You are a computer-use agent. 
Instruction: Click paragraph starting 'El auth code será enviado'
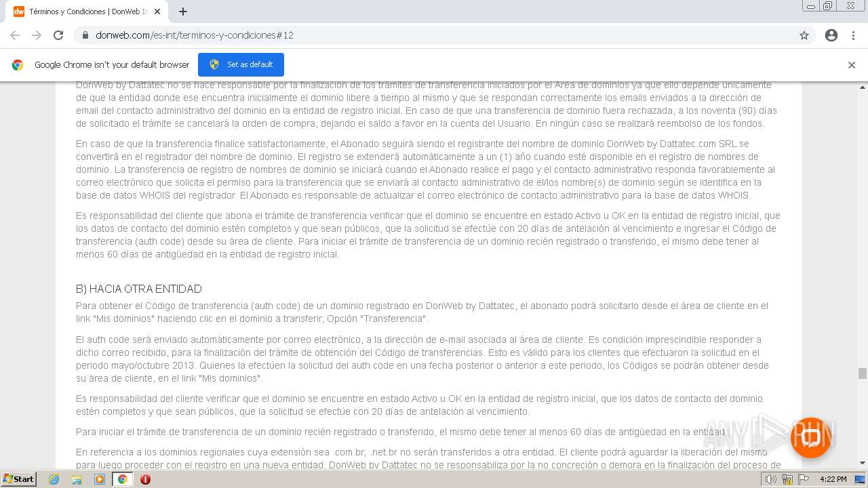click(422, 359)
